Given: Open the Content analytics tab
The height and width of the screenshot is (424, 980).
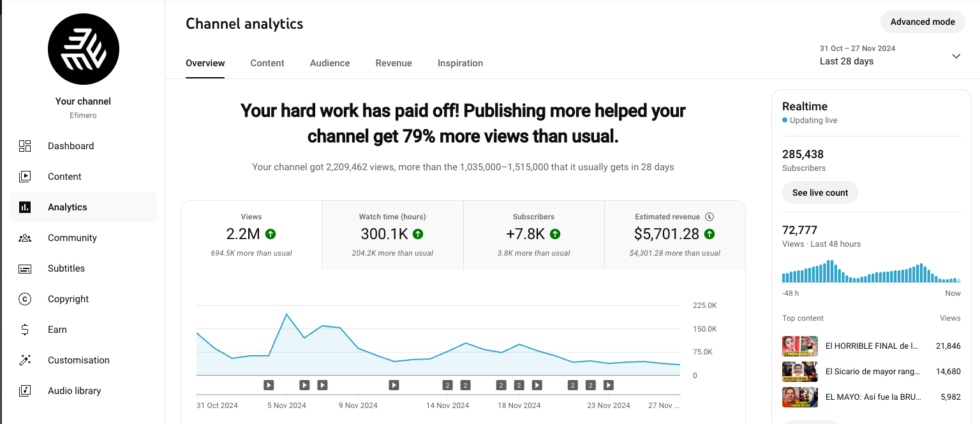Looking at the screenshot, I should 267,63.
